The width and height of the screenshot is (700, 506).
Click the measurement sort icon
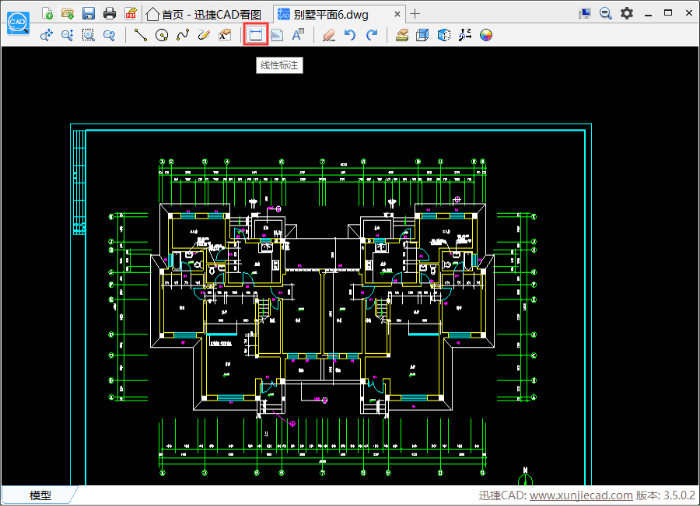[465, 35]
